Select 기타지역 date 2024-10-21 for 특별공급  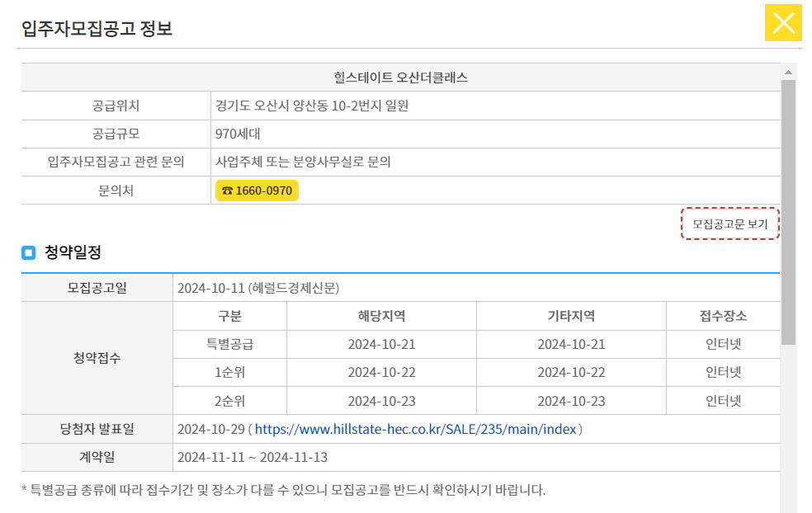571,344
